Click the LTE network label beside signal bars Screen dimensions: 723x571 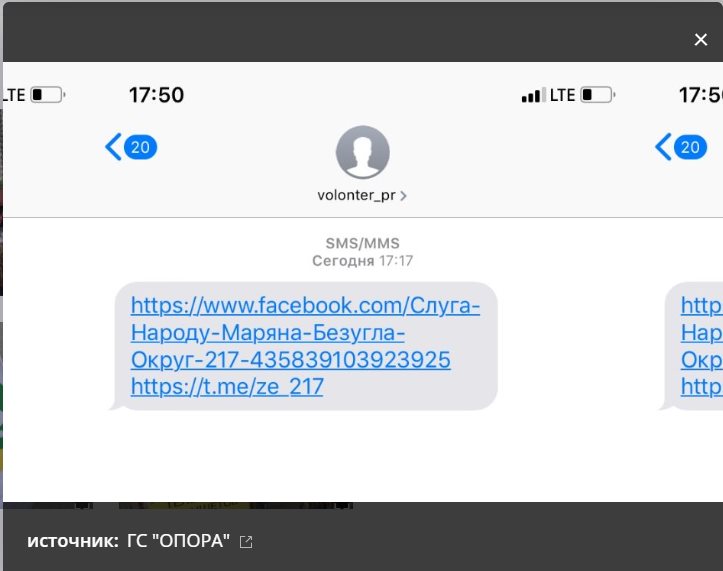[562, 95]
